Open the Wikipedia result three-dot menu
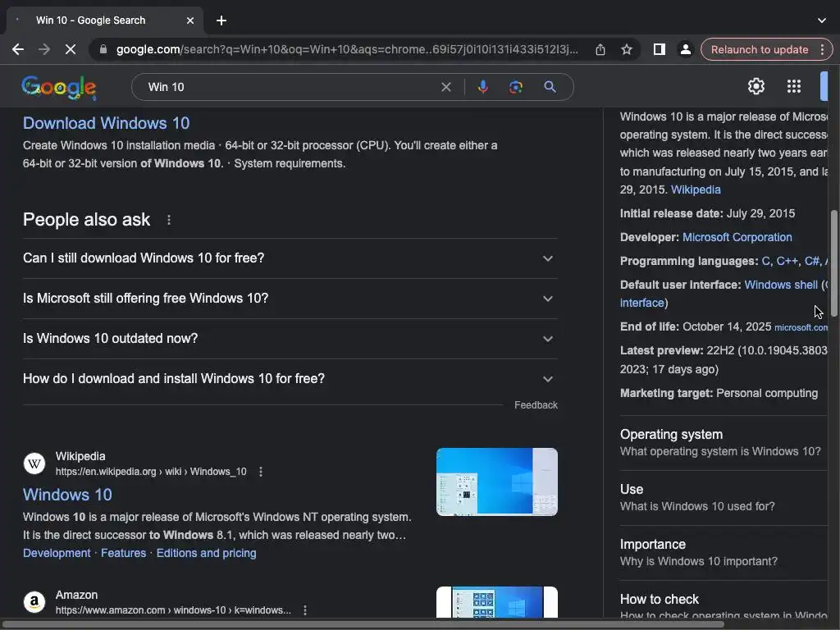Viewport: 840px width, 630px height. click(261, 472)
